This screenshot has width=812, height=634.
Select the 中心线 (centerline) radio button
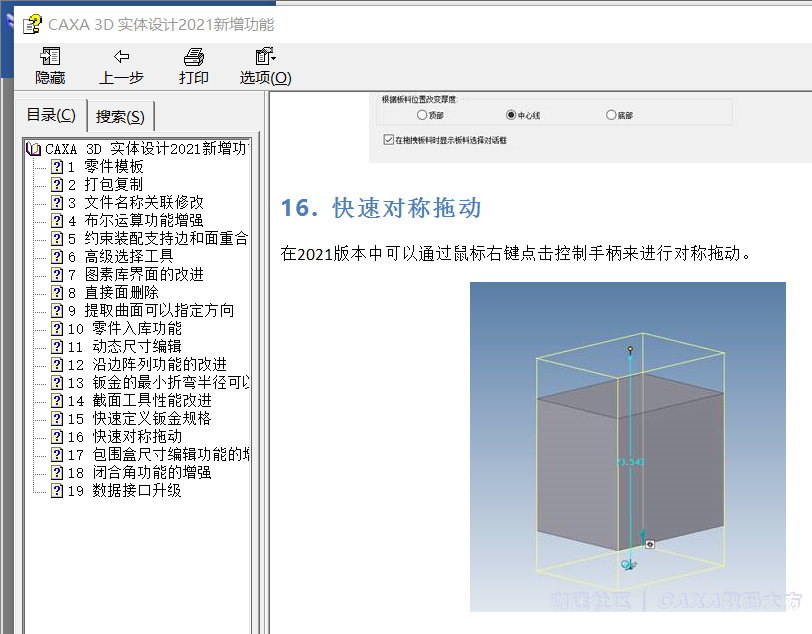(511, 115)
